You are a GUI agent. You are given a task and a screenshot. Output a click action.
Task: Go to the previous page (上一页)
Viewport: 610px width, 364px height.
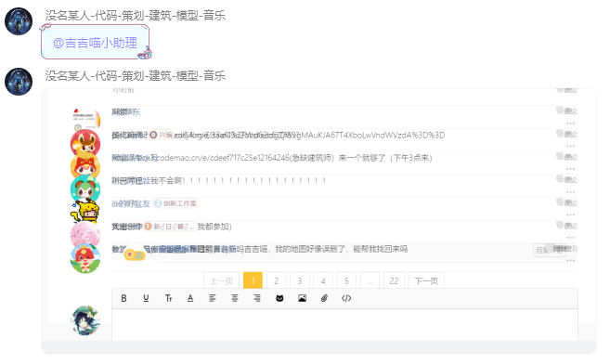click(221, 280)
